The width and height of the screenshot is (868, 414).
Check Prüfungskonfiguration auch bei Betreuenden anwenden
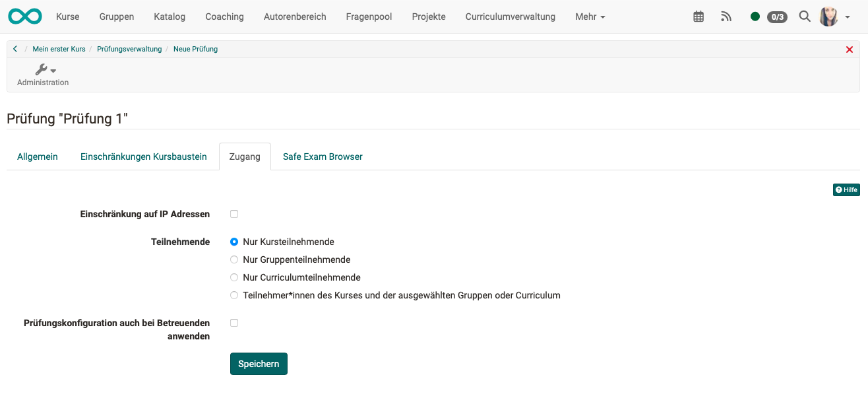234,322
